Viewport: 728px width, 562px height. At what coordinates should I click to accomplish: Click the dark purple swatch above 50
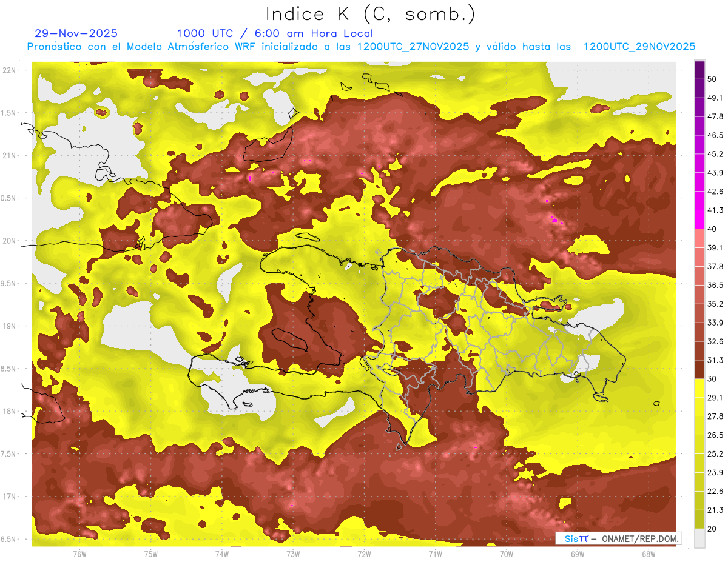[x=700, y=70]
